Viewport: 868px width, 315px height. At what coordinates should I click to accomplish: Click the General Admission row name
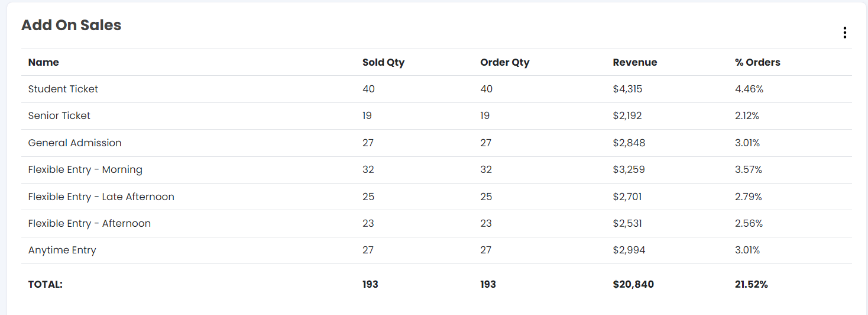click(x=75, y=143)
